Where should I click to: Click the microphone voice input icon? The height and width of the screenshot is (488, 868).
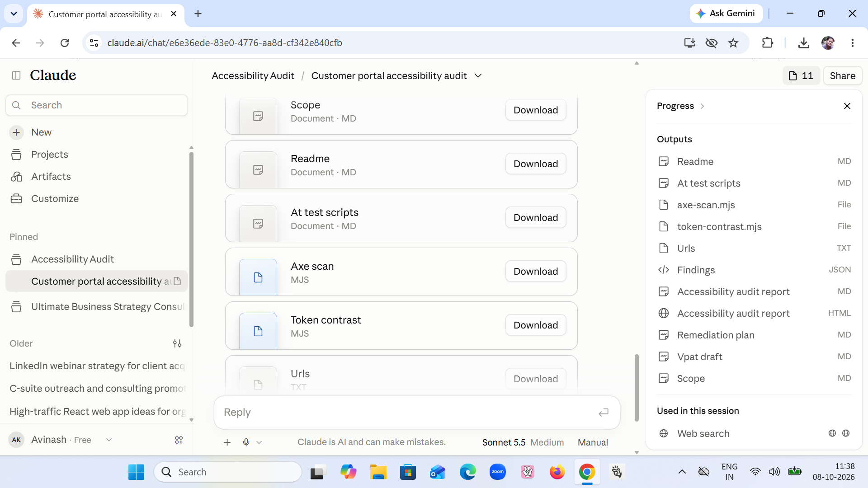(246, 442)
